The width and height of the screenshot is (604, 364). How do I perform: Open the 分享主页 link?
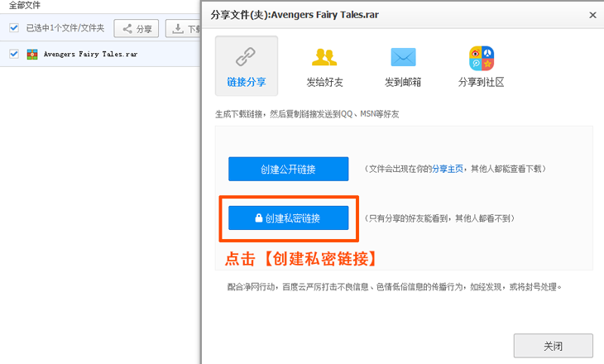click(x=448, y=169)
